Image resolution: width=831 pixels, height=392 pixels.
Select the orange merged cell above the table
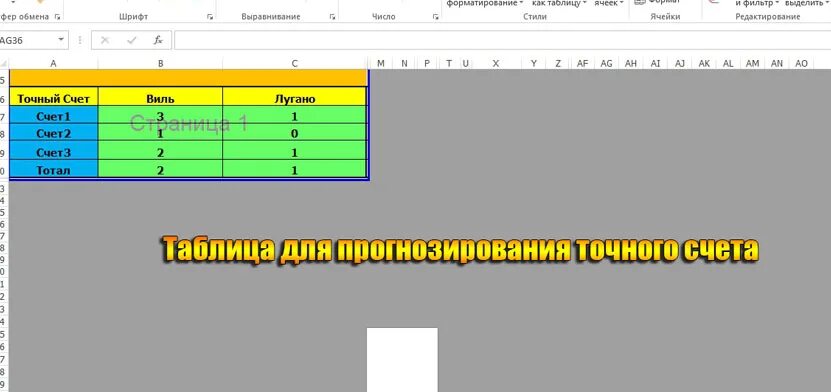188,78
